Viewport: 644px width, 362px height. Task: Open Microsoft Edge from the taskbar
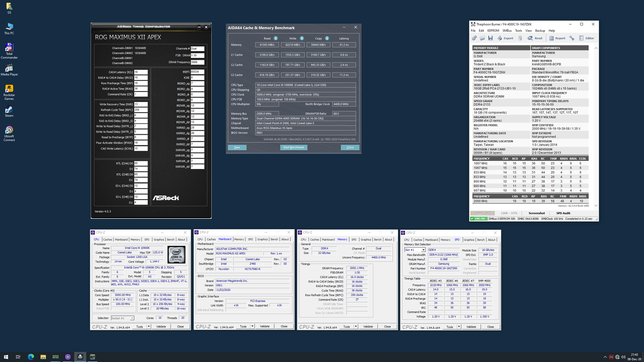(31, 357)
